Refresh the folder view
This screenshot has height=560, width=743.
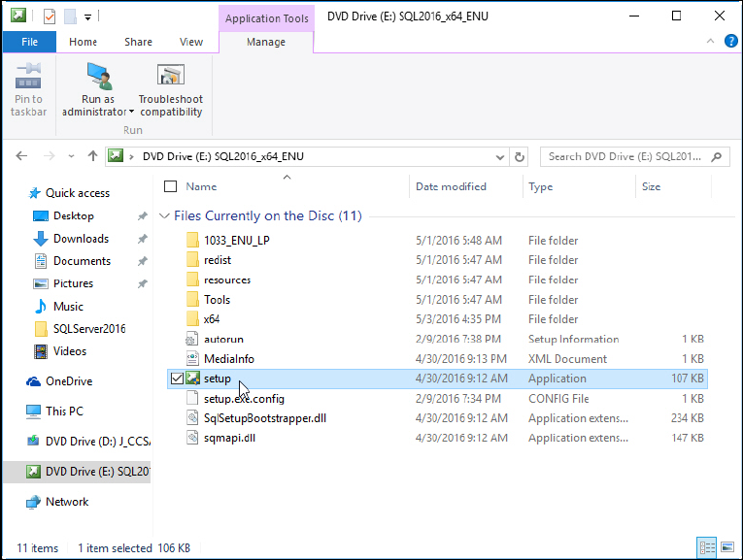(x=520, y=156)
